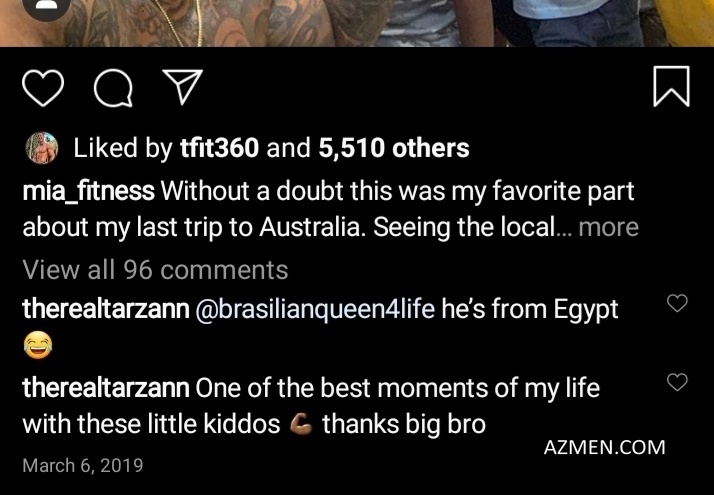The width and height of the screenshot is (714, 495).
Task: Open the liker's small profile avatar
Action: (41, 148)
